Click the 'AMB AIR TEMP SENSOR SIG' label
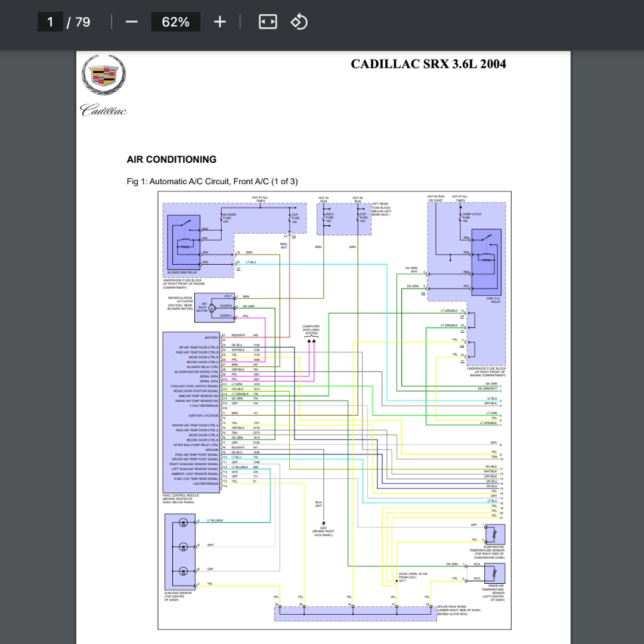644x644 pixels. [x=199, y=397]
